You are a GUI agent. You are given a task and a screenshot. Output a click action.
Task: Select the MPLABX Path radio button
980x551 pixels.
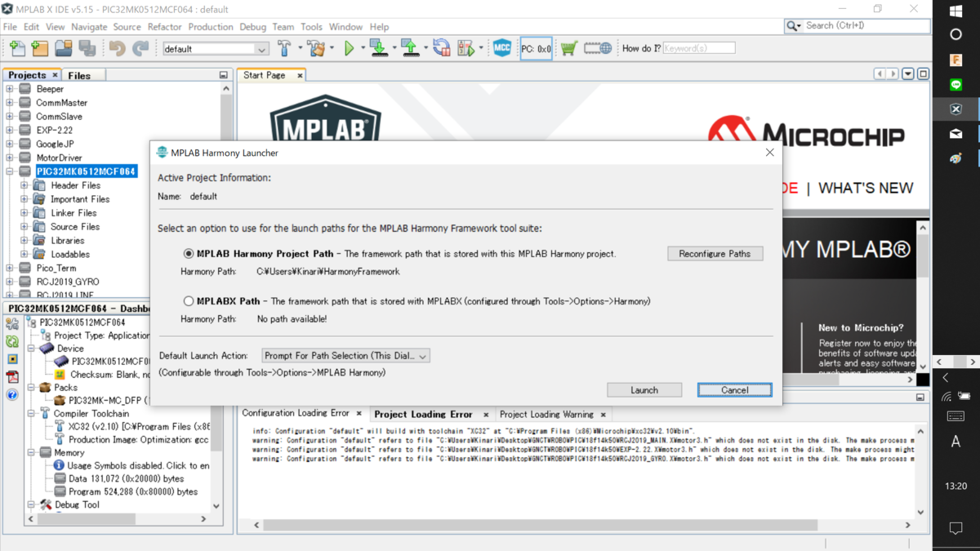pos(189,301)
